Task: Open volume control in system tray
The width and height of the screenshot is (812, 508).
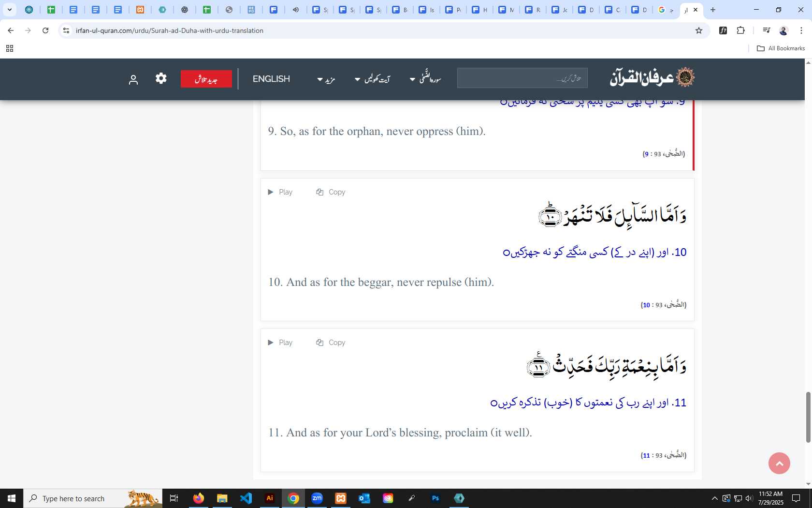Action: tap(749, 498)
